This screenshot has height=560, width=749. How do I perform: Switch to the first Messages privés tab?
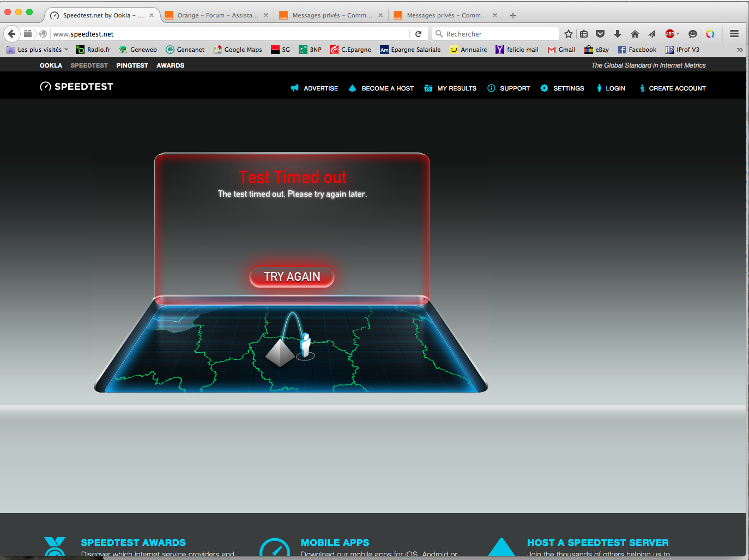click(x=331, y=15)
